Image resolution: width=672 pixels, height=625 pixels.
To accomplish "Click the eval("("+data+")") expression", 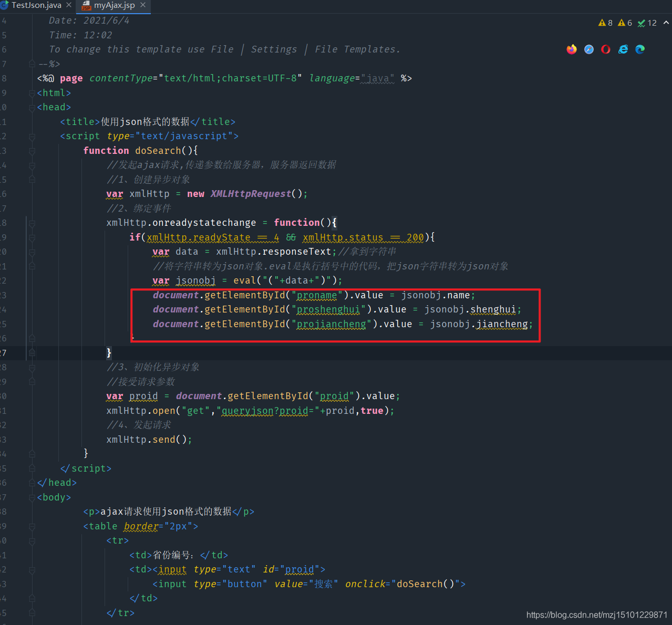I will [285, 280].
